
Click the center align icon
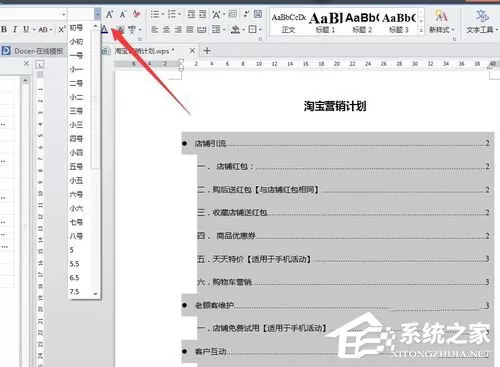pos(166,30)
